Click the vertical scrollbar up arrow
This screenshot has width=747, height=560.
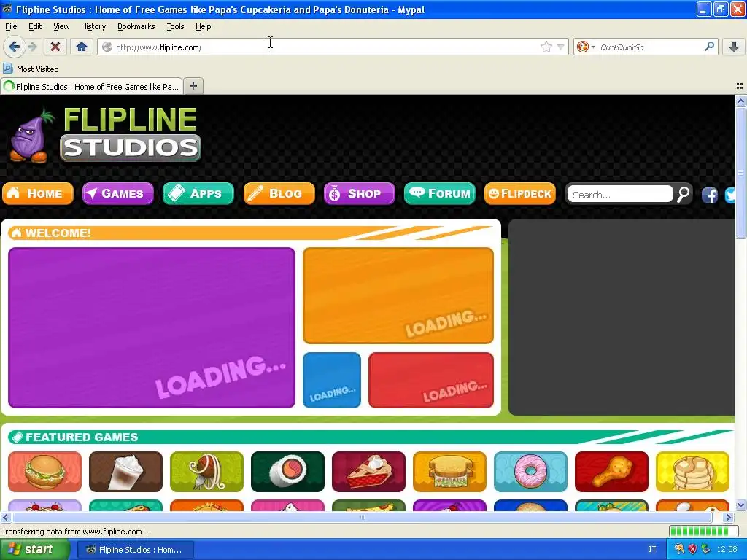[x=740, y=101]
